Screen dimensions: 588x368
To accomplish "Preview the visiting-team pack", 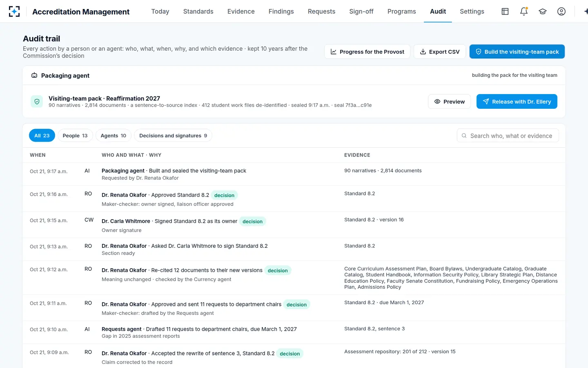I will click(x=449, y=101).
